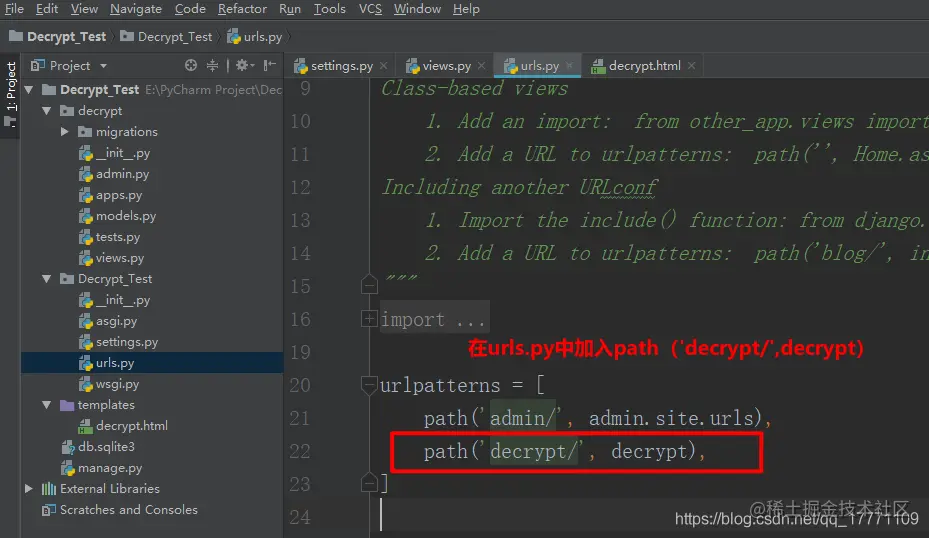The width and height of the screenshot is (929, 538).
Task: Click the scroll-from-source target icon
Action: [191, 65]
